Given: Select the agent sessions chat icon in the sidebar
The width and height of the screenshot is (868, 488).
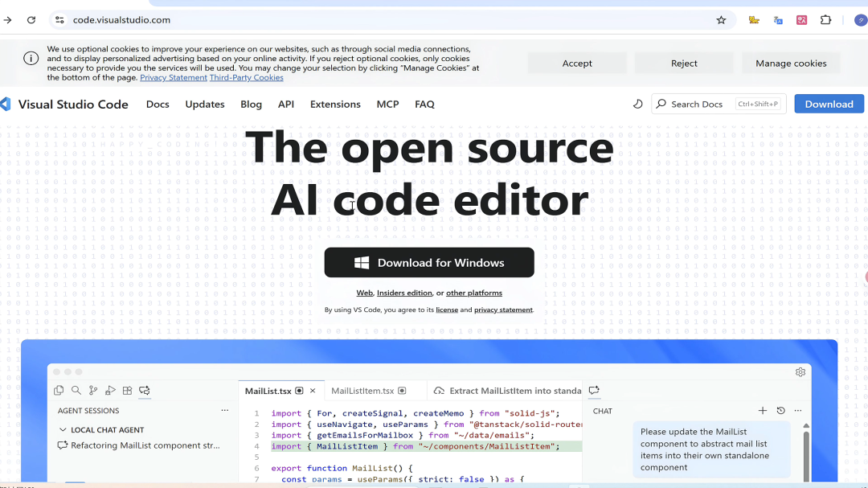Looking at the screenshot, I should [145, 391].
